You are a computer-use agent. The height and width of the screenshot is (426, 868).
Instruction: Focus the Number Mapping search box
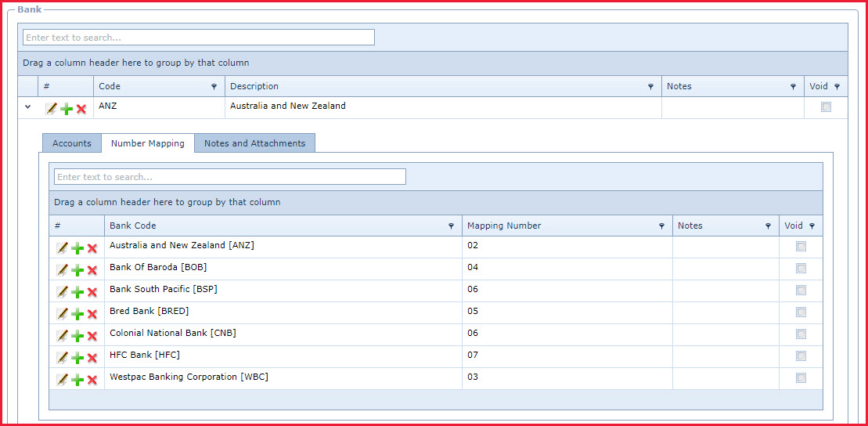[230, 177]
